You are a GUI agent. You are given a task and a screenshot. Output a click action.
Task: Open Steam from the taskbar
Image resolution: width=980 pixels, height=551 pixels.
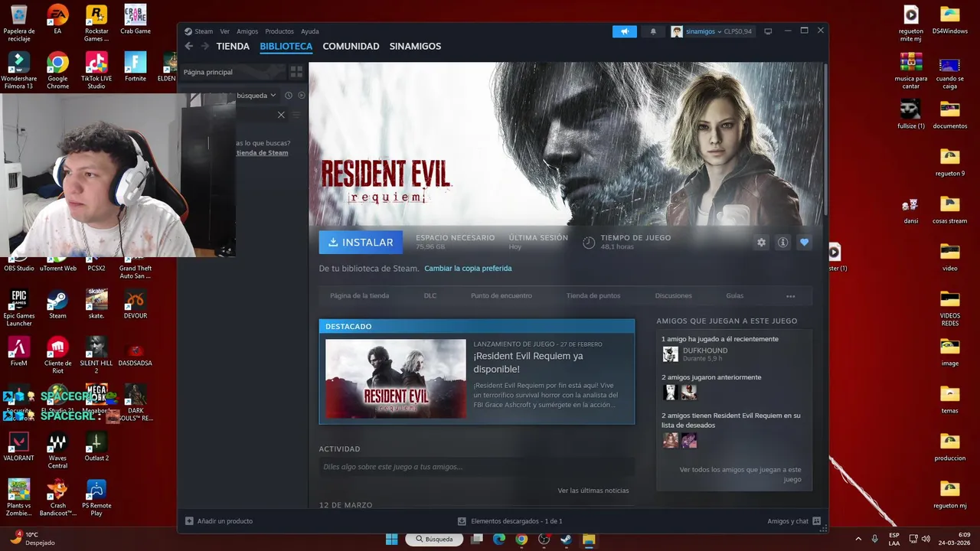click(x=566, y=540)
